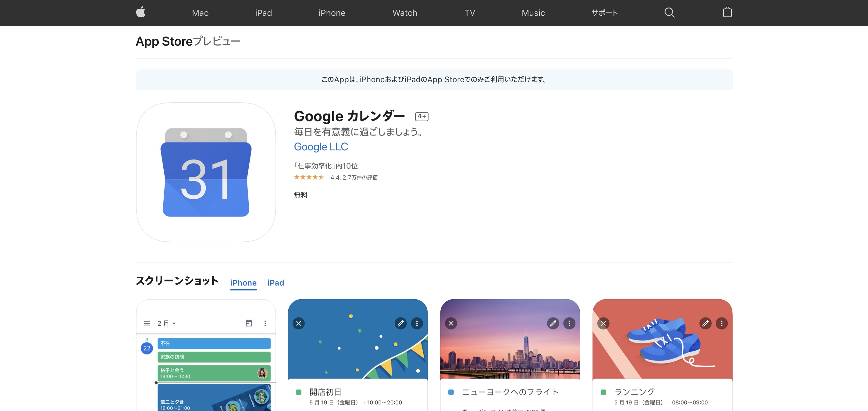The height and width of the screenshot is (411, 868).
Task: Click the date circle 22 in first screenshot
Action: coord(147,348)
